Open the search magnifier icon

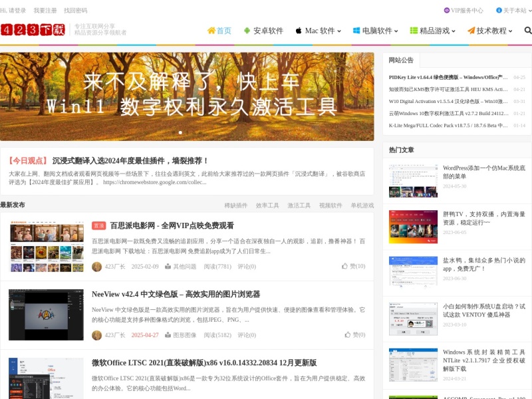pyautogui.click(x=528, y=31)
